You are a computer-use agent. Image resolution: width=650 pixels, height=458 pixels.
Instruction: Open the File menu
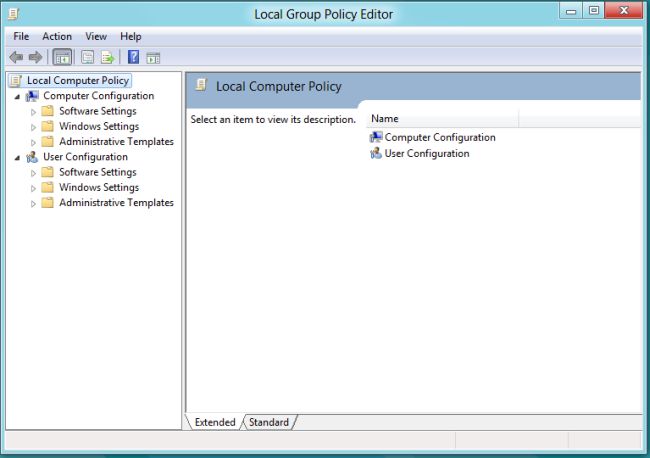coord(21,36)
